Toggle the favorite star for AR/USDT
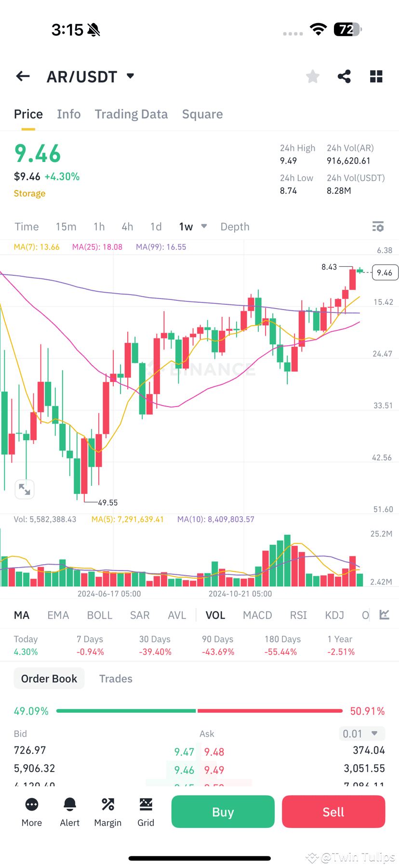Screen dimensions: 399x868 tap(312, 76)
